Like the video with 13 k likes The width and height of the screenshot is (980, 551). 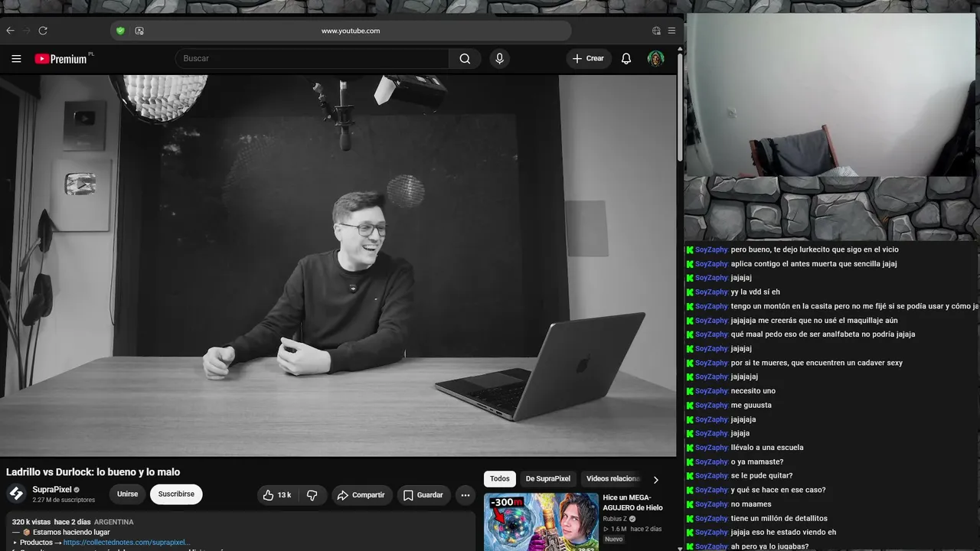(276, 495)
